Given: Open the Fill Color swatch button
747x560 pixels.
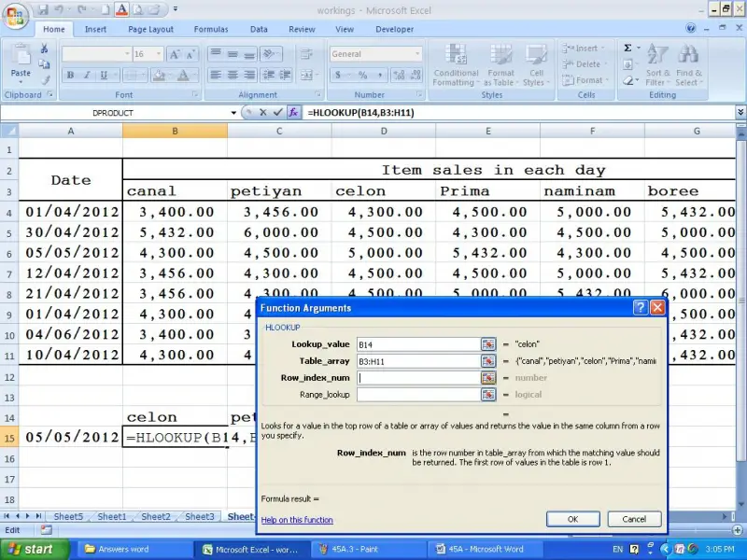Looking at the screenshot, I should pyautogui.click(x=159, y=76).
